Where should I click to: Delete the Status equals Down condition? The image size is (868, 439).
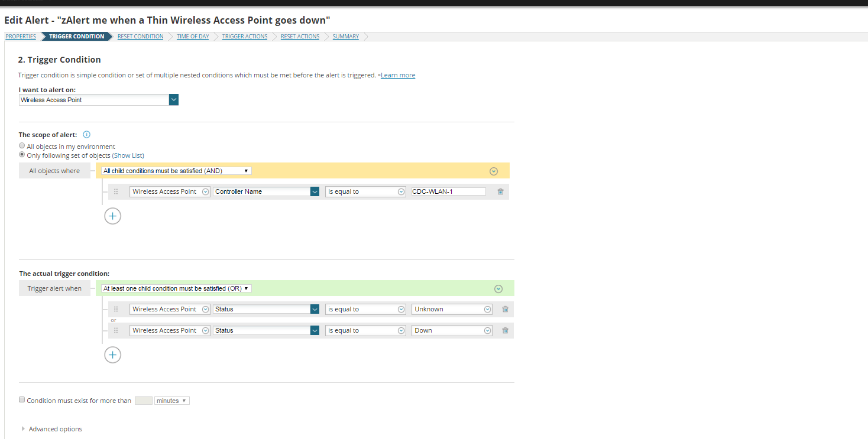click(505, 330)
